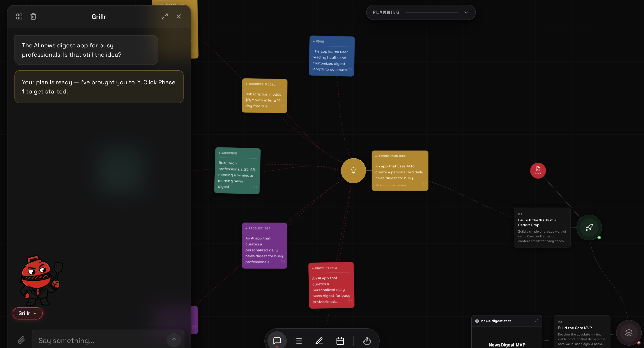Screen dimensions: 644x348
Task: Select the pencil edit tool
Action: pyautogui.click(x=319, y=341)
